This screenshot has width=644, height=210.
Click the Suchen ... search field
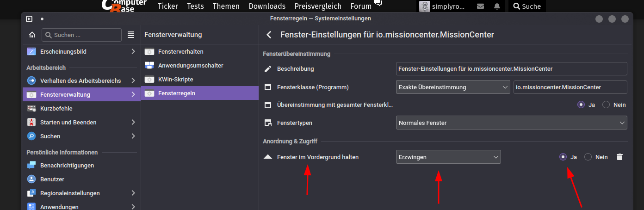81,35
